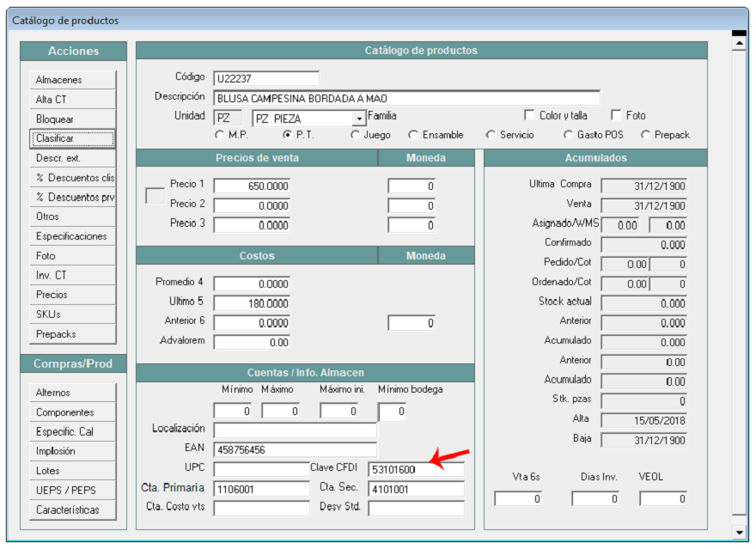Select the Prepack radio button
This screenshot has height=549, width=756.
[x=646, y=135]
